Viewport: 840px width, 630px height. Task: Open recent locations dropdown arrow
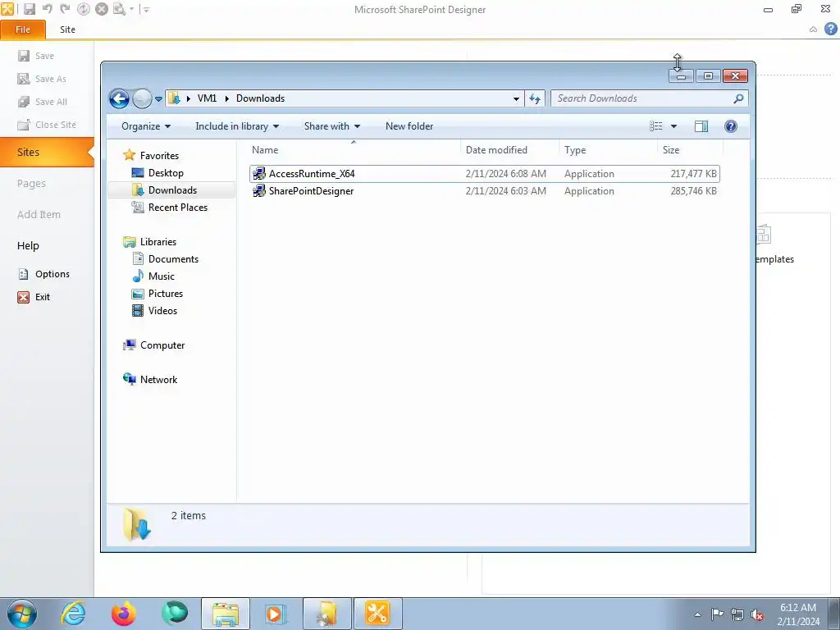[158, 99]
